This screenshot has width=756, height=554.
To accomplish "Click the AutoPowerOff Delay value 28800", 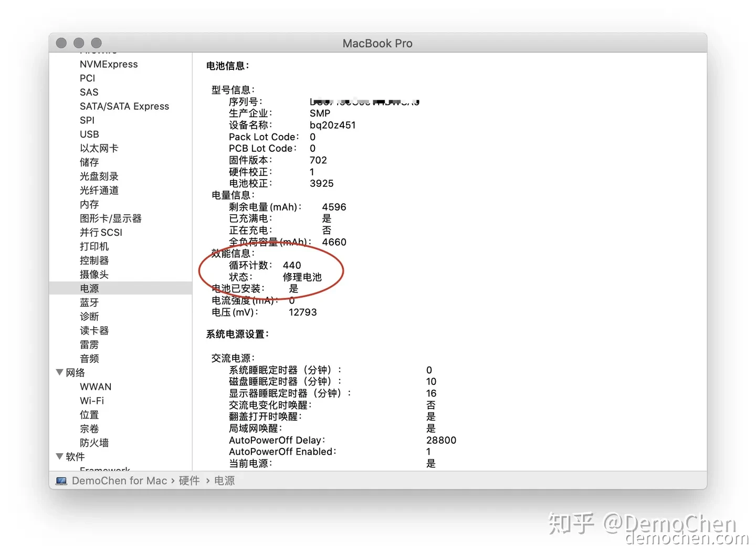I will [442, 440].
